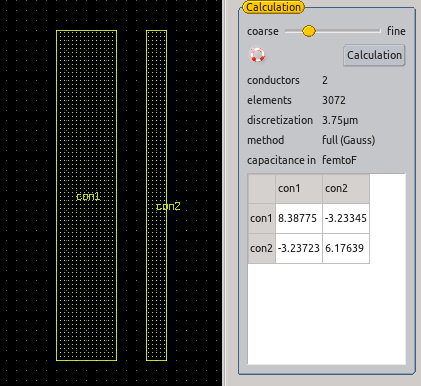Click the elements value 3072
421x386 pixels.
point(334,100)
